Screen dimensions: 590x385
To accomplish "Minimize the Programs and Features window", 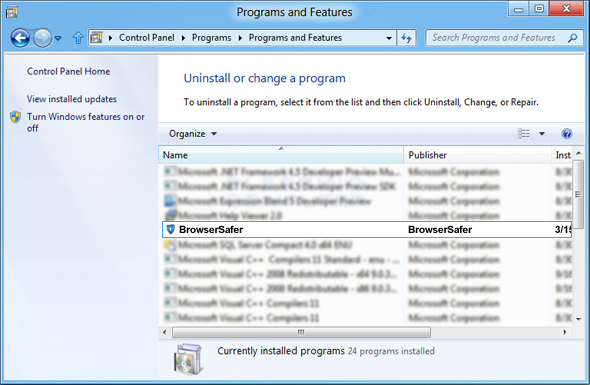I will pos(518,9).
